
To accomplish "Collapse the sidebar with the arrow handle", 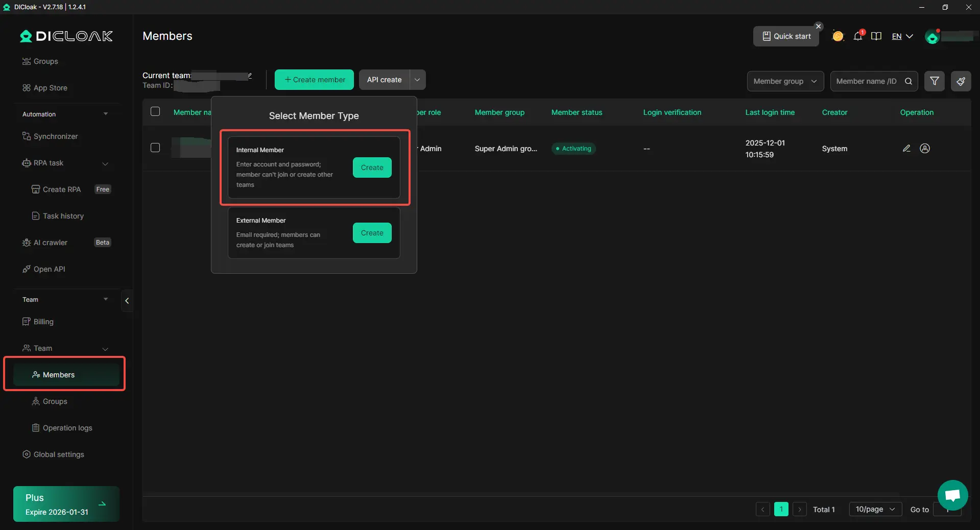I will [127, 301].
